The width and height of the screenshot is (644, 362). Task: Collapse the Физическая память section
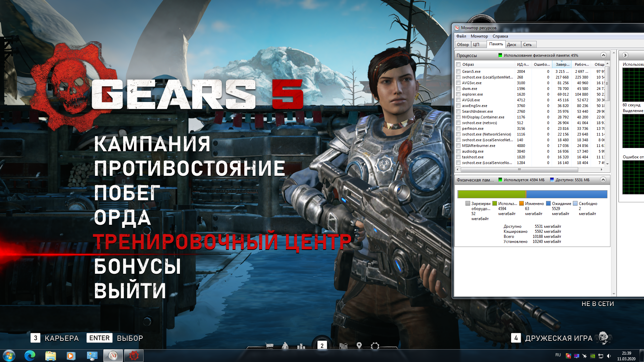pos(603,180)
